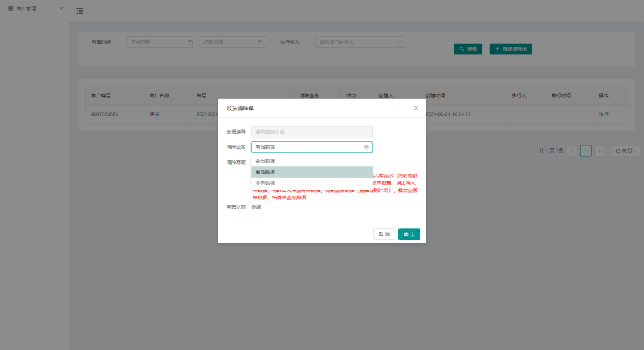This screenshot has height=350, width=644.
Task: Expand the 商户管理 sidebar chevron
Action: (61, 8)
